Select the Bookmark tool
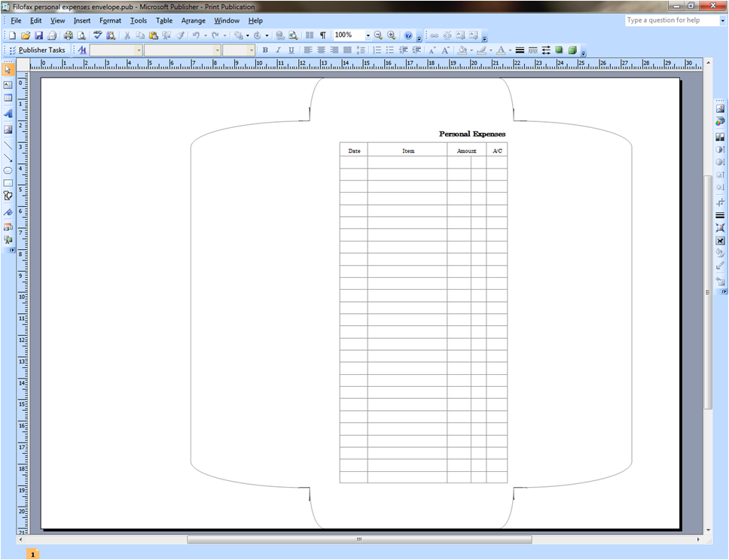The width and height of the screenshot is (729, 560). (8, 212)
